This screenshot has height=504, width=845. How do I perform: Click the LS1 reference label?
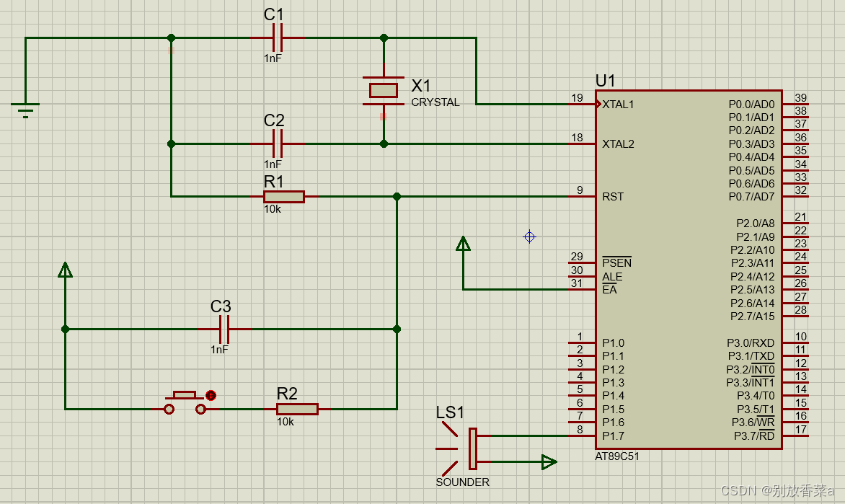click(x=450, y=413)
